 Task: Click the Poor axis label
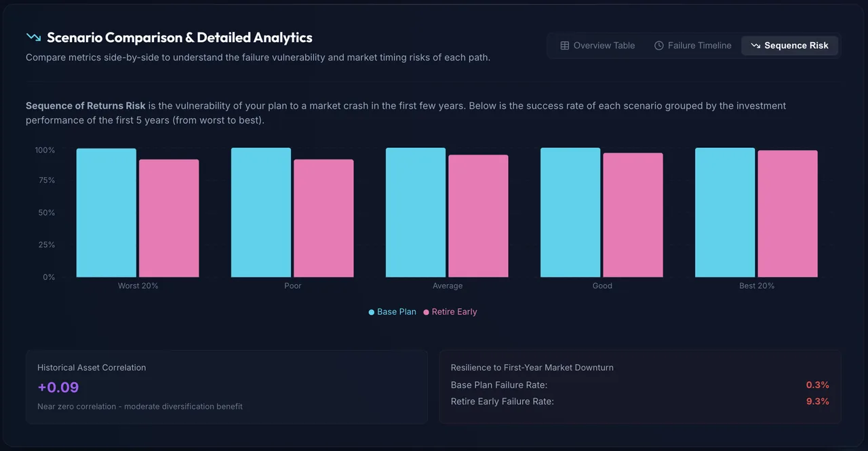pos(293,286)
